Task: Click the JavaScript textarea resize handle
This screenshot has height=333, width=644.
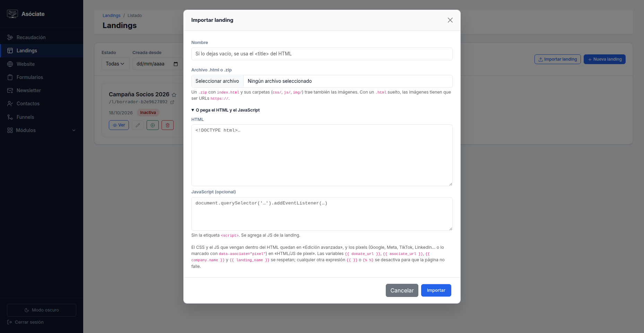Action: (451, 229)
